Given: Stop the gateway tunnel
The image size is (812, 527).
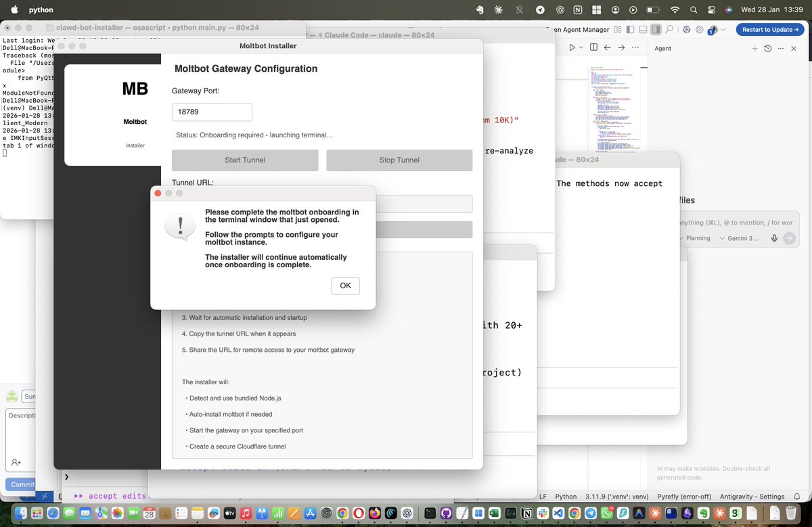Looking at the screenshot, I should click(x=399, y=160).
